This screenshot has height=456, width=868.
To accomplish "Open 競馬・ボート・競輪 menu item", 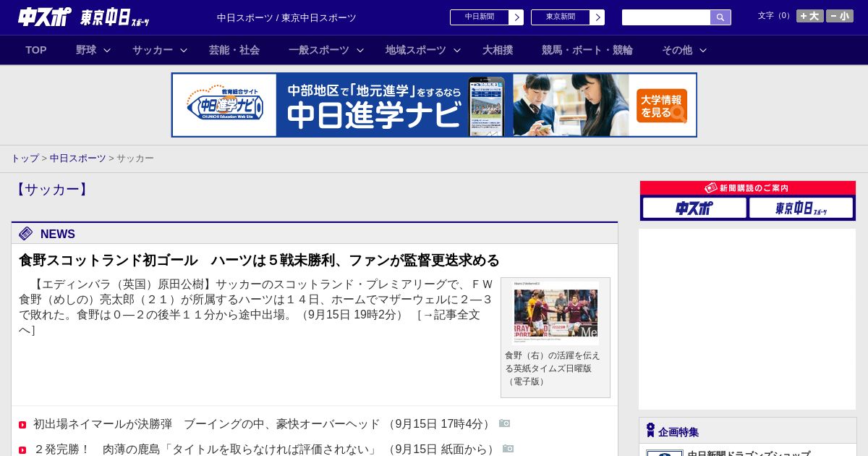I will point(587,50).
